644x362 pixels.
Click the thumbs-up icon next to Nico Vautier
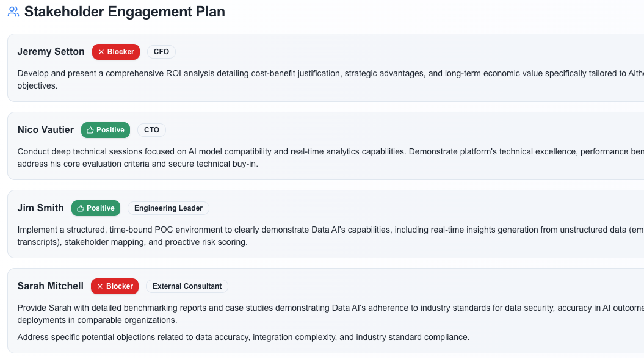point(90,130)
